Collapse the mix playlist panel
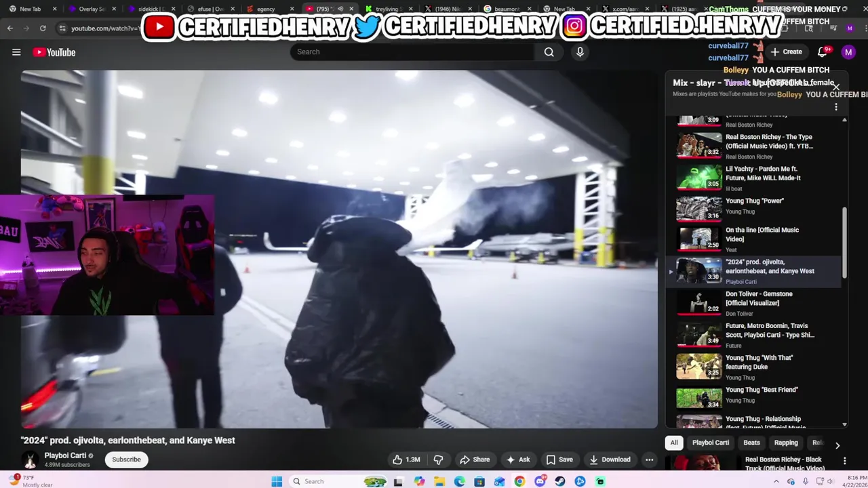The height and width of the screenshot is (488, 868). point(836,87)
